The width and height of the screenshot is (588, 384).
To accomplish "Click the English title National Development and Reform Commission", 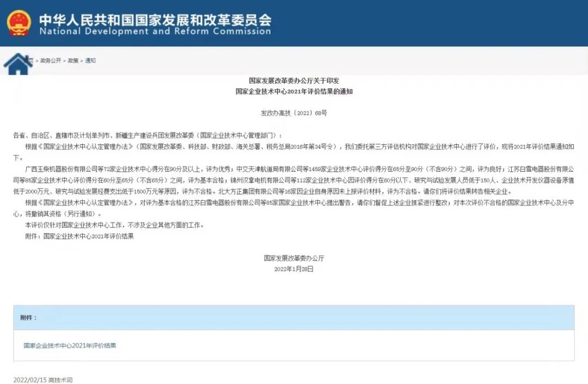I will click(x=155, y=32).
